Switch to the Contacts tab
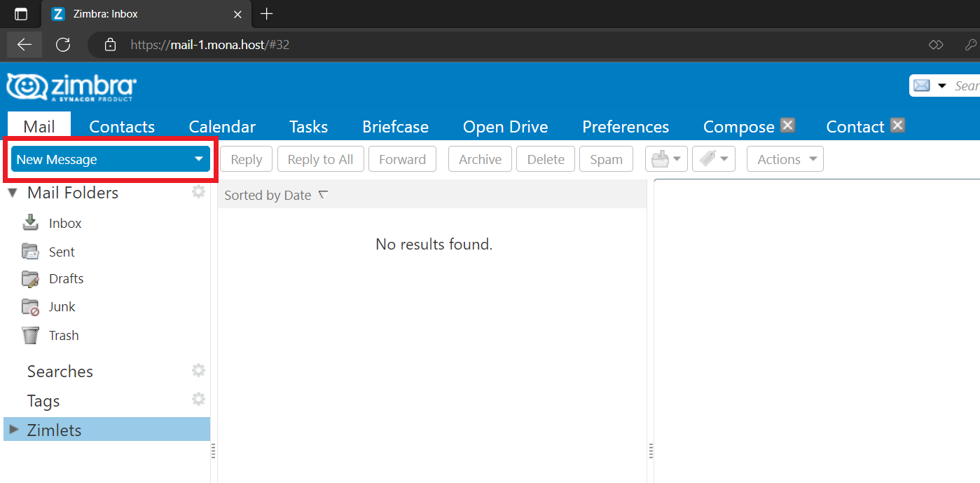The height and width of the screenshot is (483, 980). point(122,127)
